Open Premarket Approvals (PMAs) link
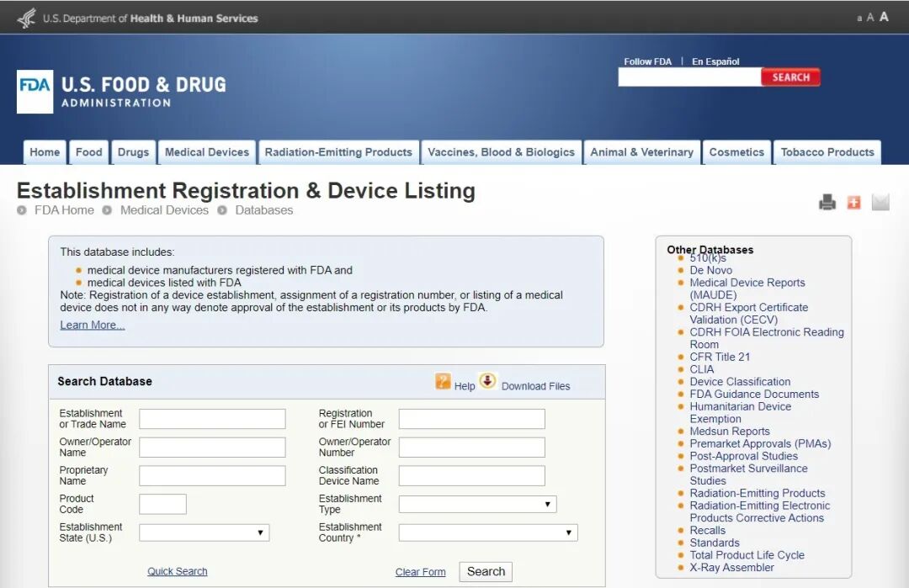The image size is (909, 588). click(760, 444)
